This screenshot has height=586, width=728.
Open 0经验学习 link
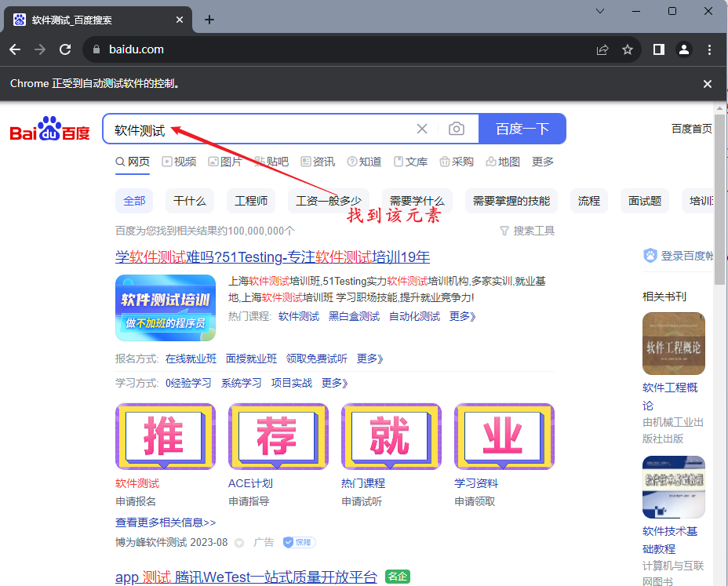pos(188,383)
